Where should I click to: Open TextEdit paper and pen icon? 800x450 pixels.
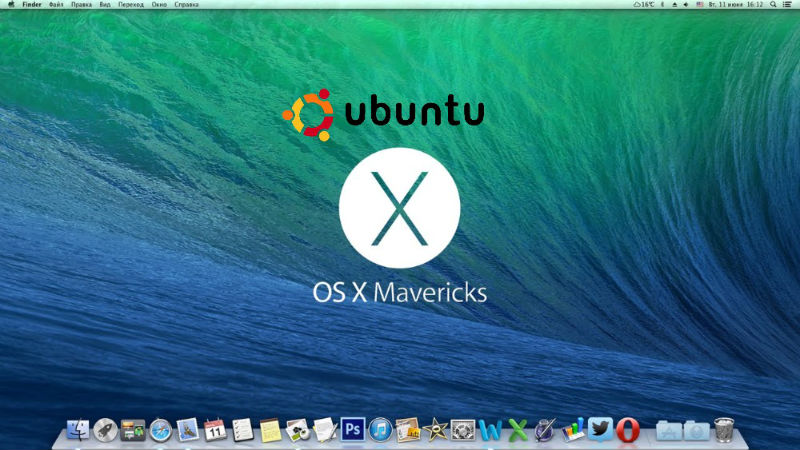coord(325,430)
